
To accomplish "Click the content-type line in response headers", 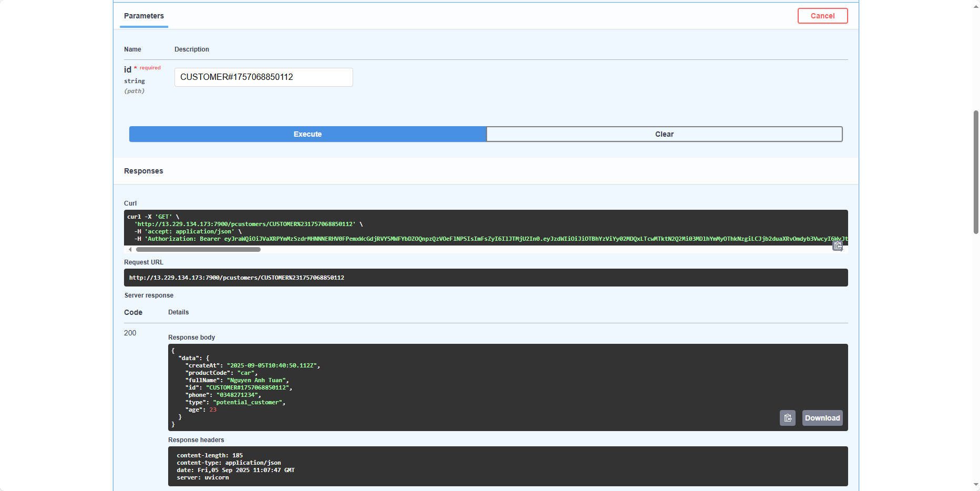I will coord(229,463).
